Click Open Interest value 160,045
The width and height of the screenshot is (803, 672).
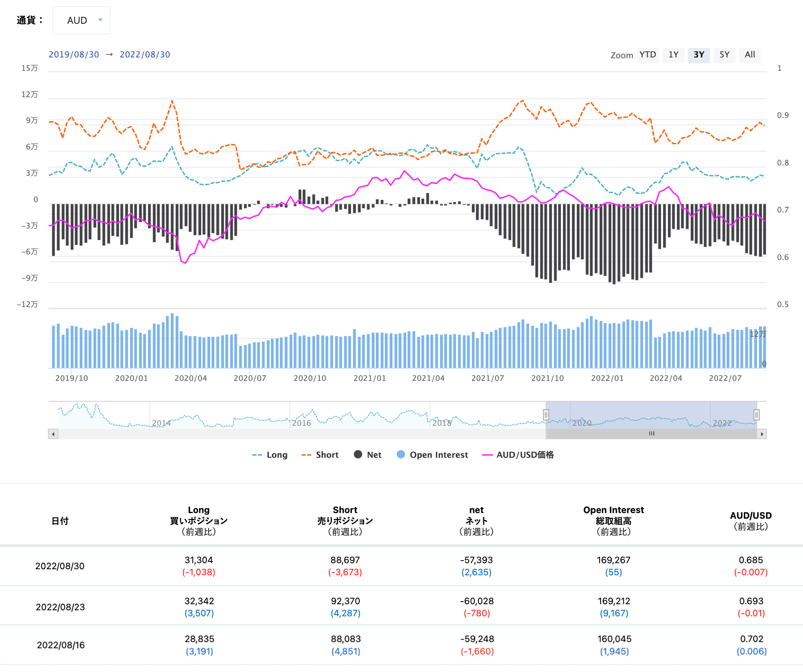(x=614, y=639)
